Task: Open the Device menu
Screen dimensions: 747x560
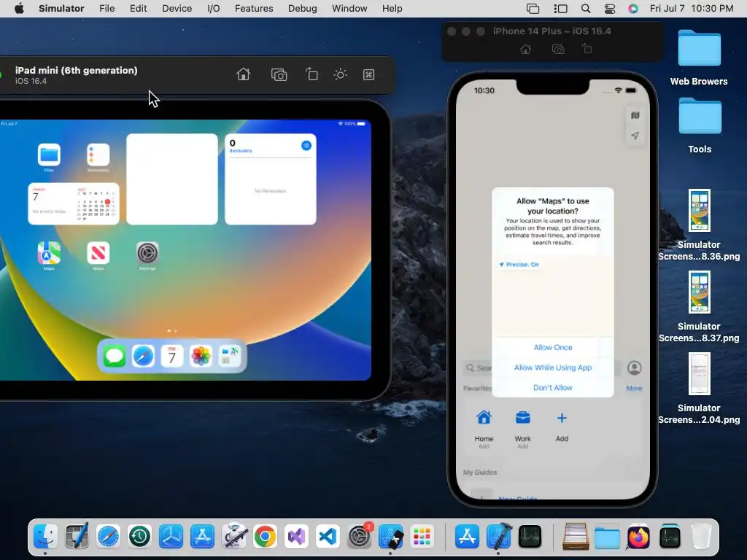Action: [177, 9]
